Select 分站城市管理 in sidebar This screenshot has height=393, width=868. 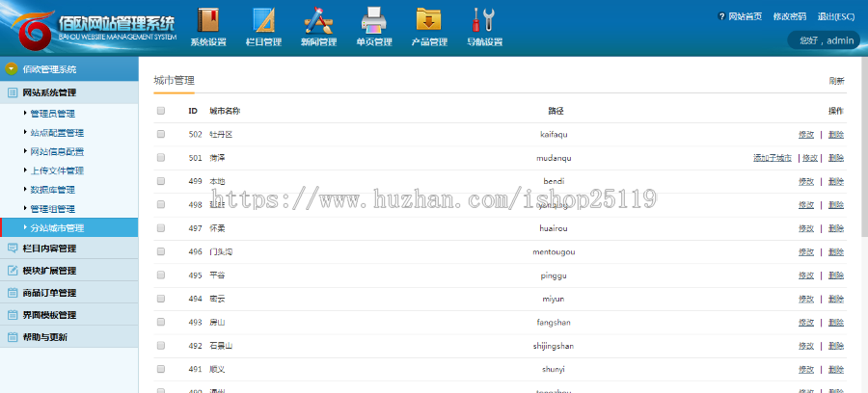pyautogui.click(x=69, y=227)
